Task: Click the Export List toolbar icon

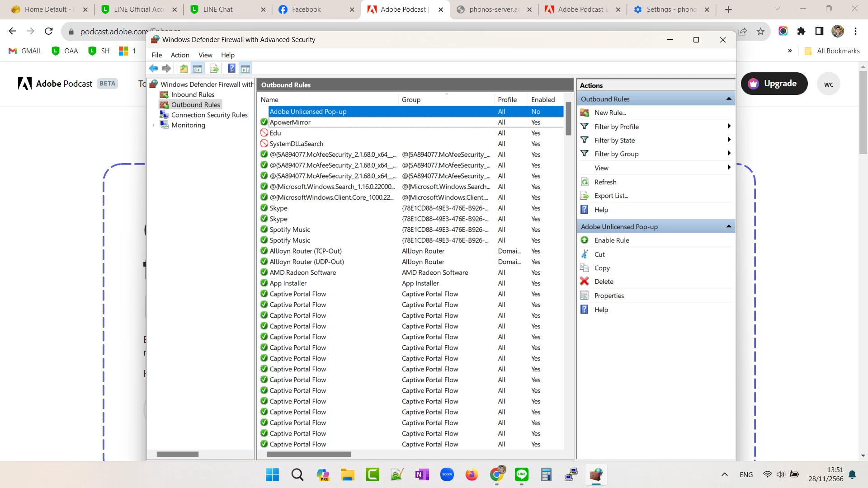Action: [214, 69]
